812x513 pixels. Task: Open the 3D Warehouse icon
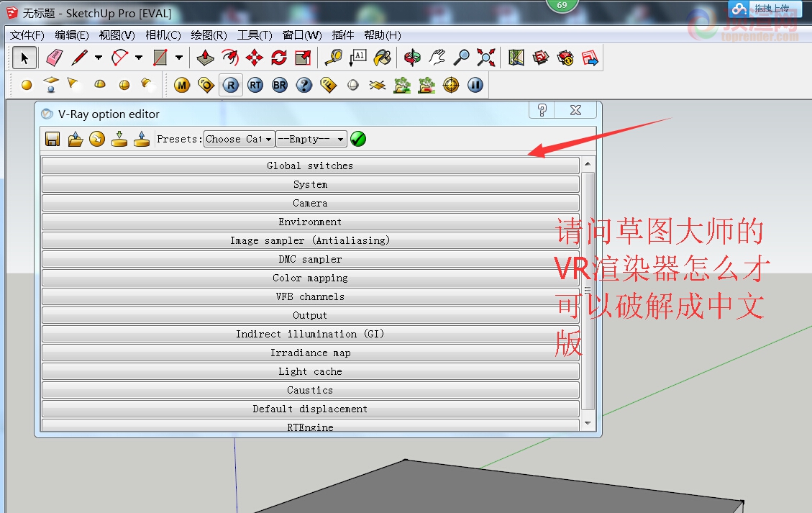coord(540,58)
